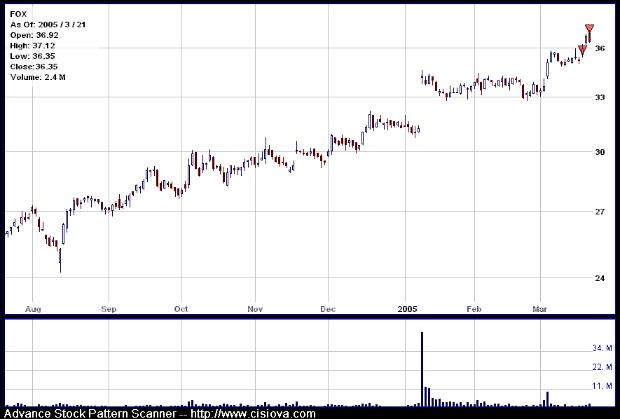Click the Dec month axis label

coord(328,309)
